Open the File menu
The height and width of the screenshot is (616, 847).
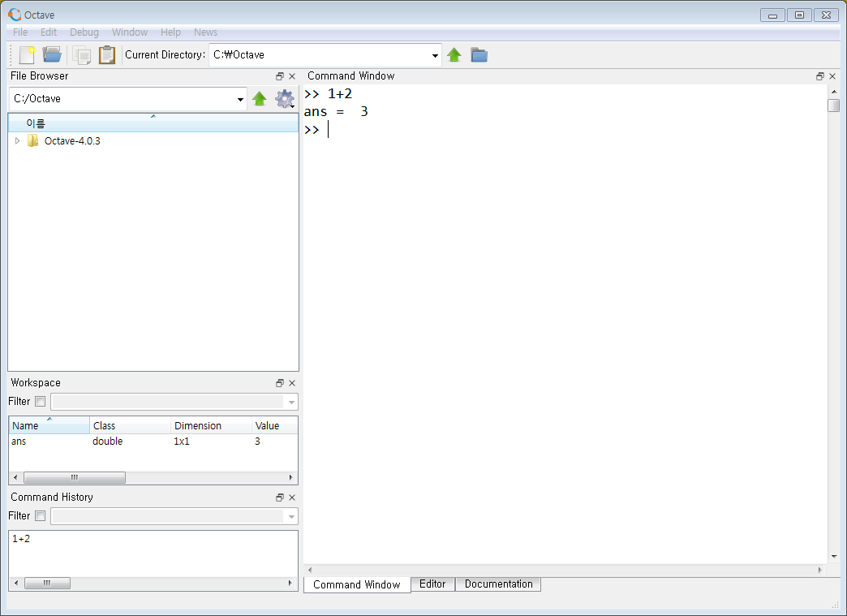pos(20,32)
